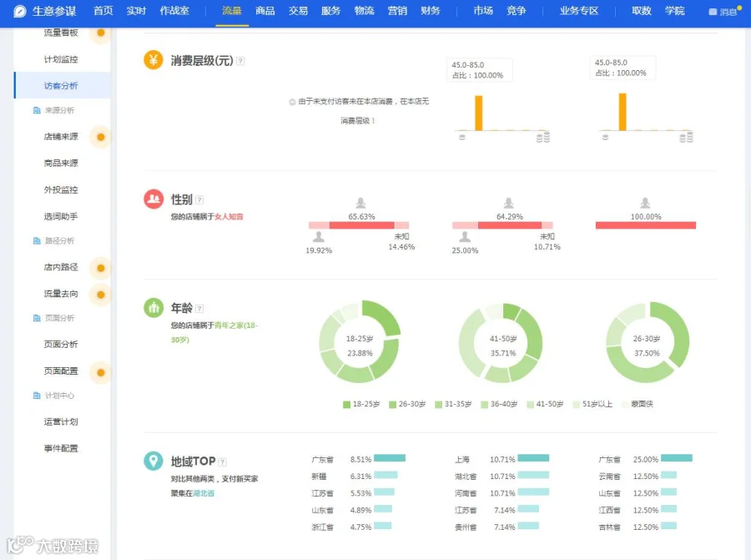Go to 商品来源 in sidebar

coord(61,164)
